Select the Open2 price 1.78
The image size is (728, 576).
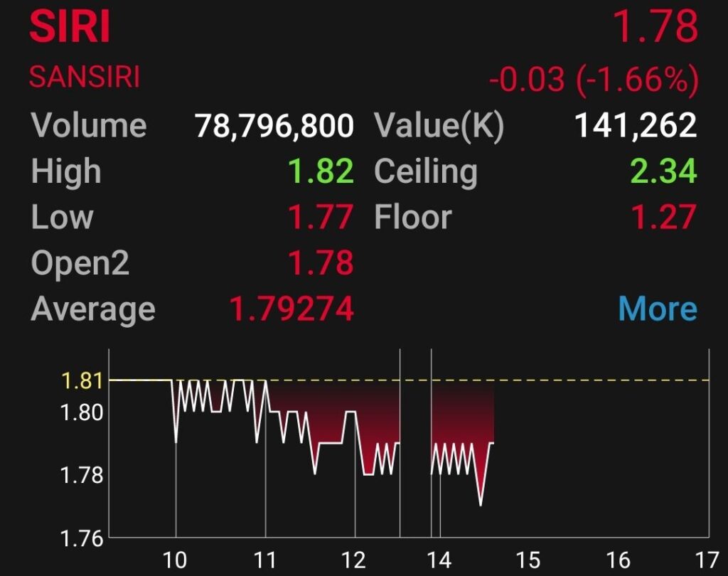point(321,263)
